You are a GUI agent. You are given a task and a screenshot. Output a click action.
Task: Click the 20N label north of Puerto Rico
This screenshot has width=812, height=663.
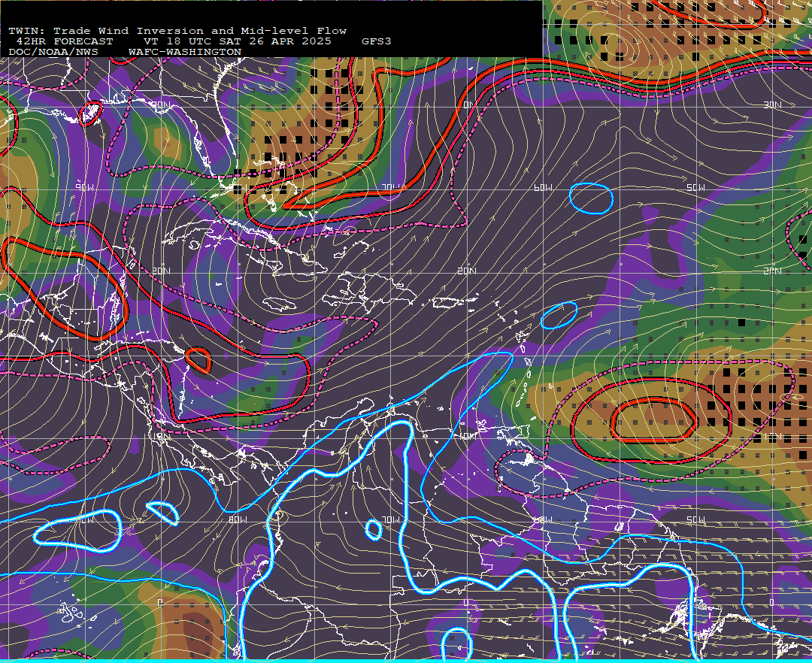pyautogui.click(x=467, y=271)
